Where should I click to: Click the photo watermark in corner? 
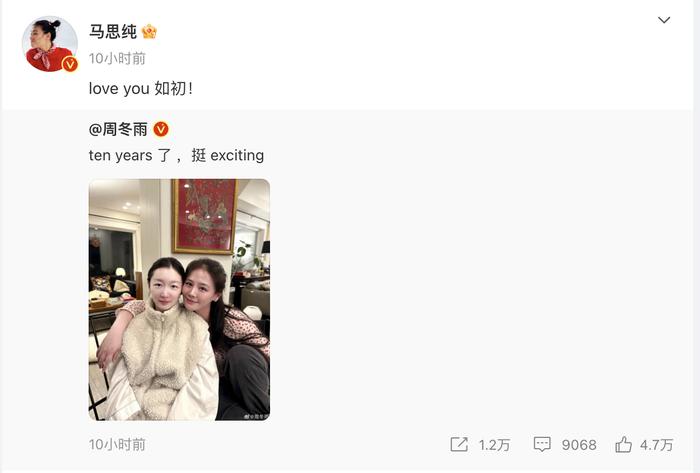256,416
